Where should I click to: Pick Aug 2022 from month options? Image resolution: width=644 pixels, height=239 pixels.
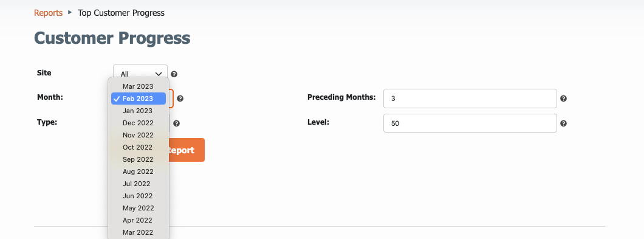(x=139, y=171)
